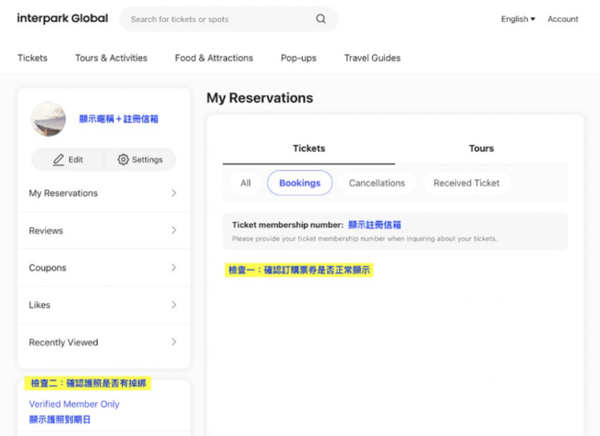Image resolution: width=600 pixels, height=436 pixels.
Task: Open Tours & Activities menu
Action: point(111,58)
